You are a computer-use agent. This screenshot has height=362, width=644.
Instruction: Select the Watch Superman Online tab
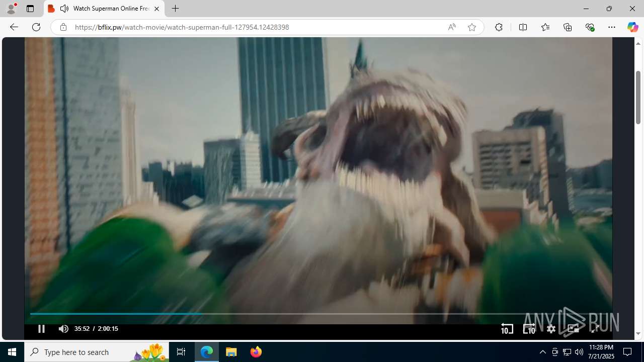point(104,9)
